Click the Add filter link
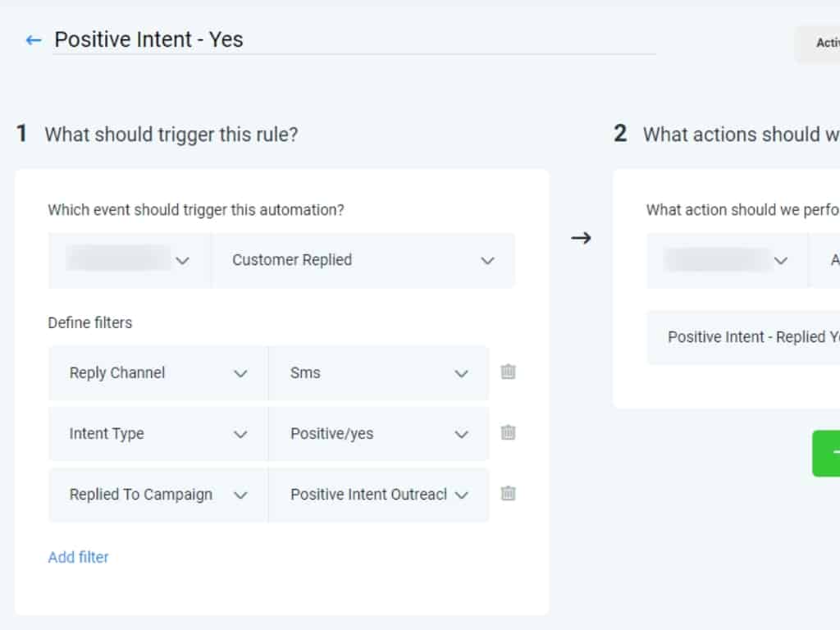840x630 pixels. tap(78, 557)
